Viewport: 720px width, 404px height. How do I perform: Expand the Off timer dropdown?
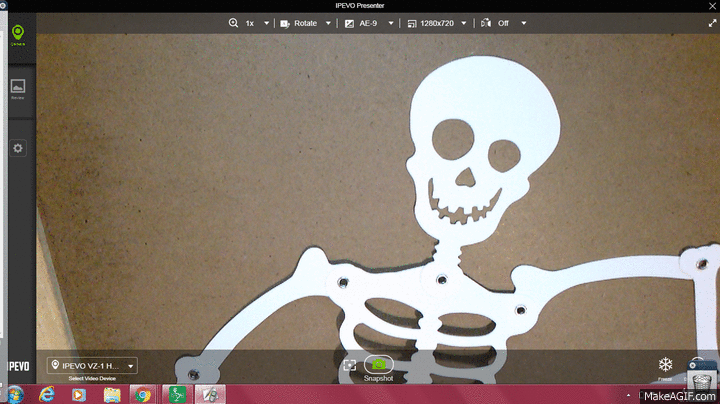[523, 22]
